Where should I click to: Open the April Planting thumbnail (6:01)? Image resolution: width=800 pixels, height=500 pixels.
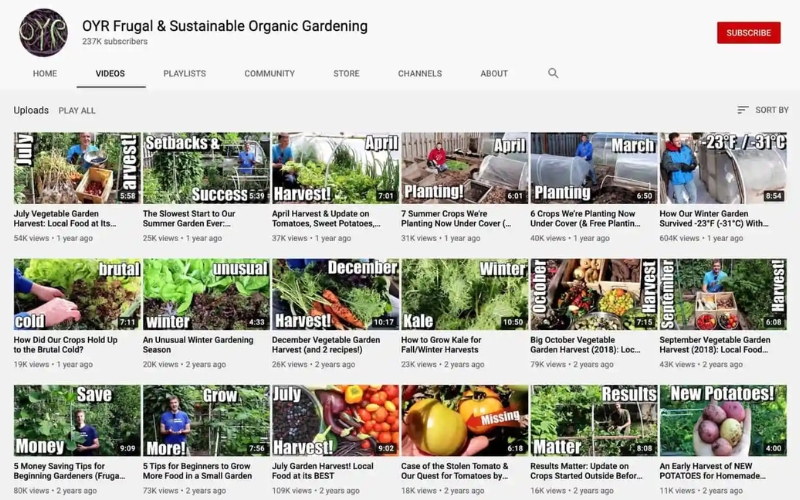point(464,168)
